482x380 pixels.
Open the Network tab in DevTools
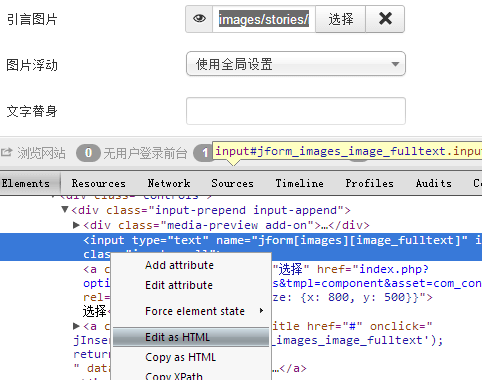[x=169, y=183]
